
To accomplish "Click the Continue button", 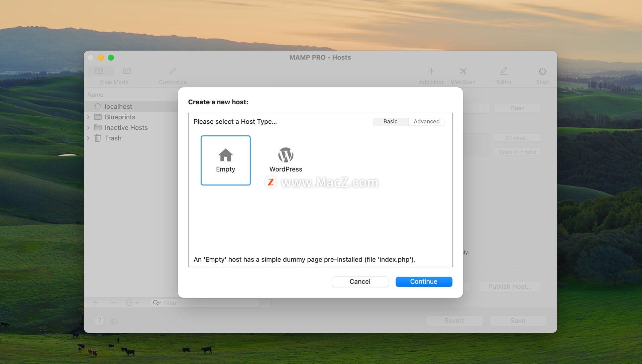I will [424, 281].
